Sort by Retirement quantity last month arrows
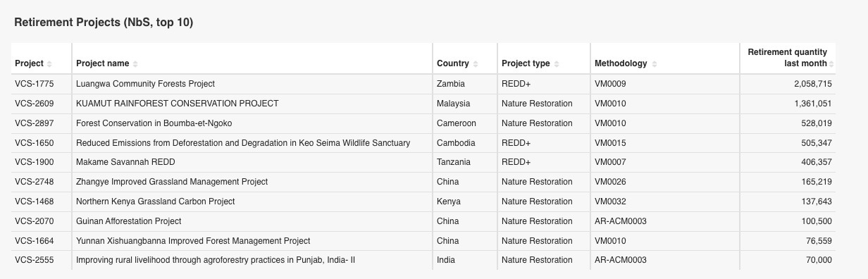Screen dimensions: 868x279 (x=832, y=64)
